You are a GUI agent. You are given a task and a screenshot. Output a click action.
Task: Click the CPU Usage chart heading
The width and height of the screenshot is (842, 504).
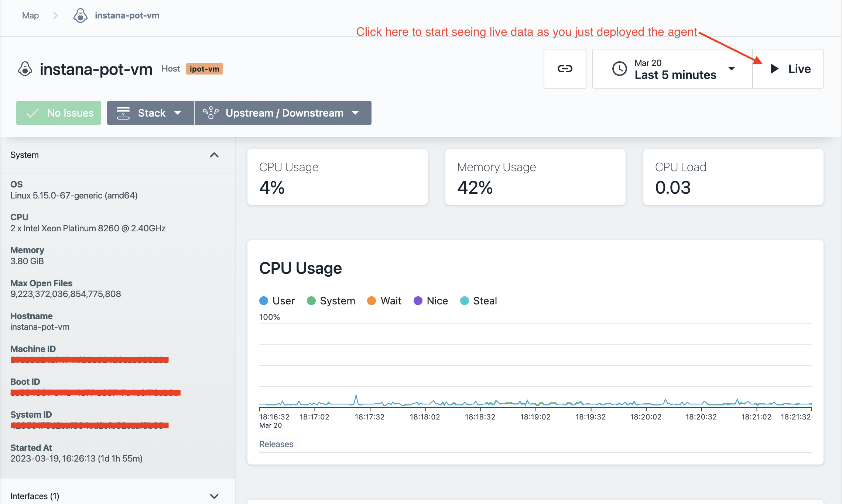[x=301, y=268]
